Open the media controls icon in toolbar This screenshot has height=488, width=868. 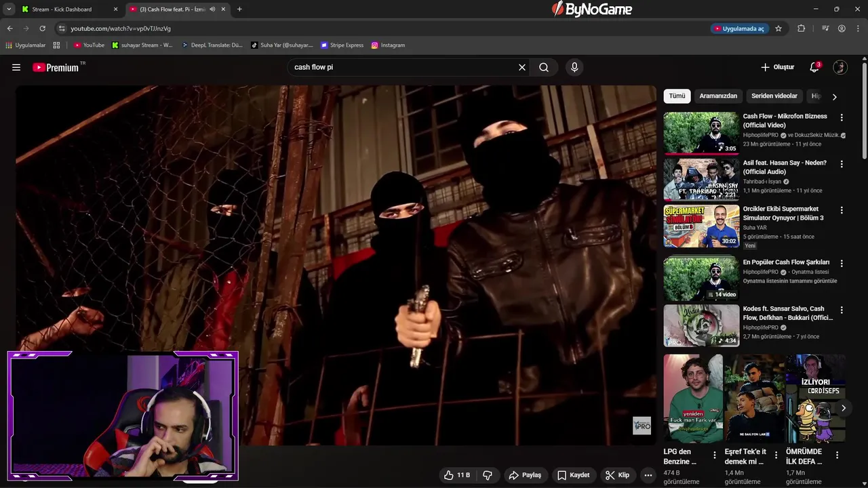(x=825, y=28)
